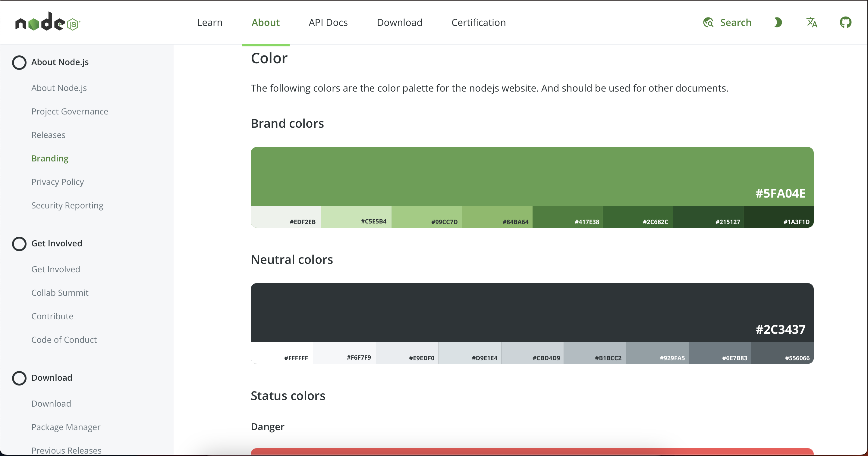Toggle dark mode moon icon
This screenshot has width=868, height=456.
(778, 23)
